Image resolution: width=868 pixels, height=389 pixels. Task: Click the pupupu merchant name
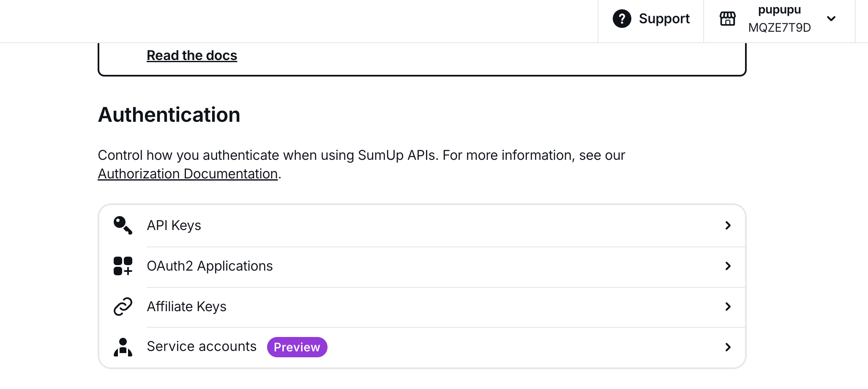pyautogui.click(x=779, y=10)
